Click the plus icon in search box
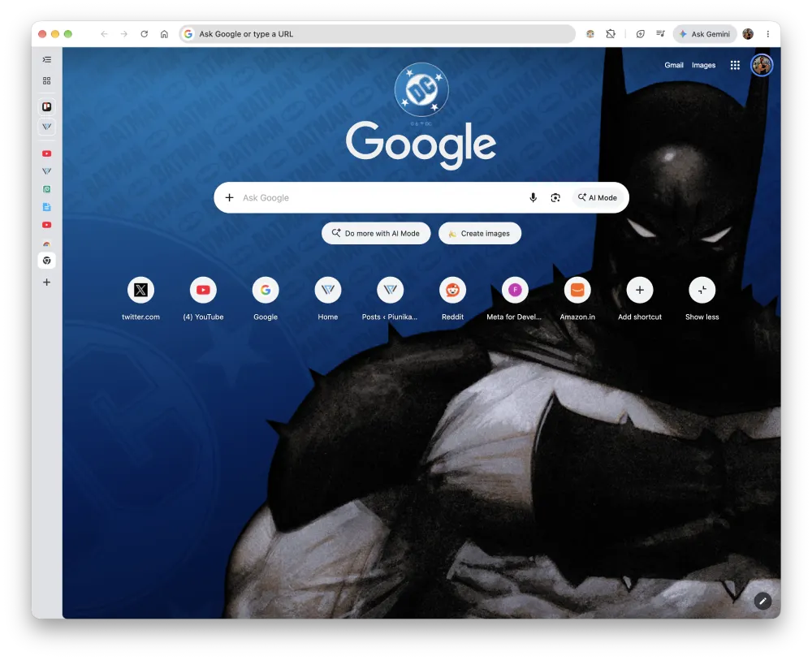 pyautogui.click(x=230, y=198)
